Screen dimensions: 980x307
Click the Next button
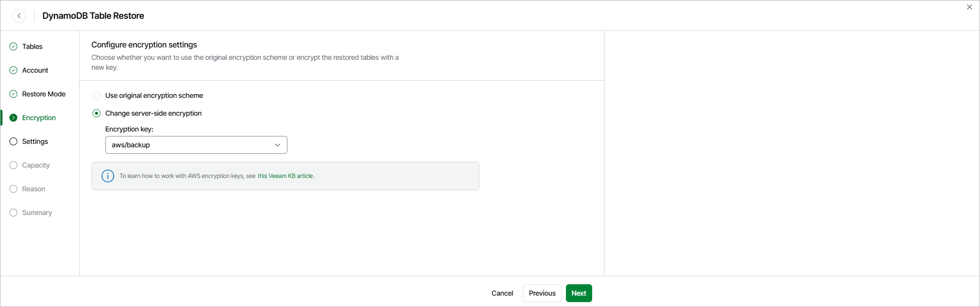[x=579, y=293]
